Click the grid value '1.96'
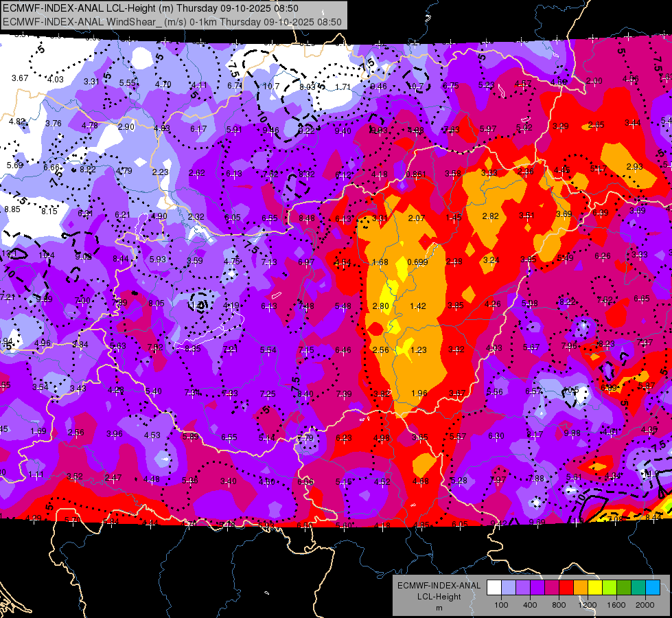This screenshot has height=618, width=672. [419, 393]
